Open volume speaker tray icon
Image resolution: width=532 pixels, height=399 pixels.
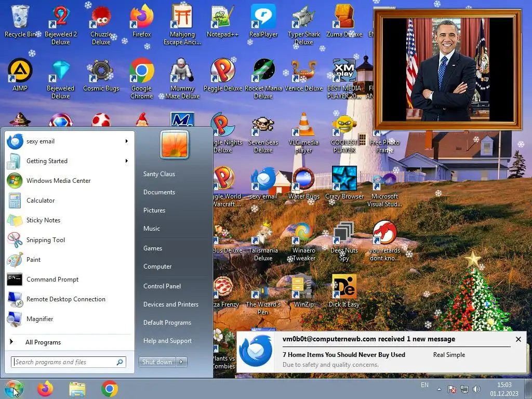tap(476, 389)
